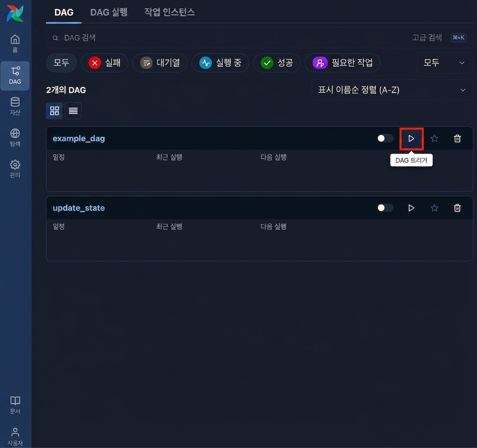Click 다음 실행 label under update_state
The width and height of the screenshot is (477, 448).
[273, 227]
